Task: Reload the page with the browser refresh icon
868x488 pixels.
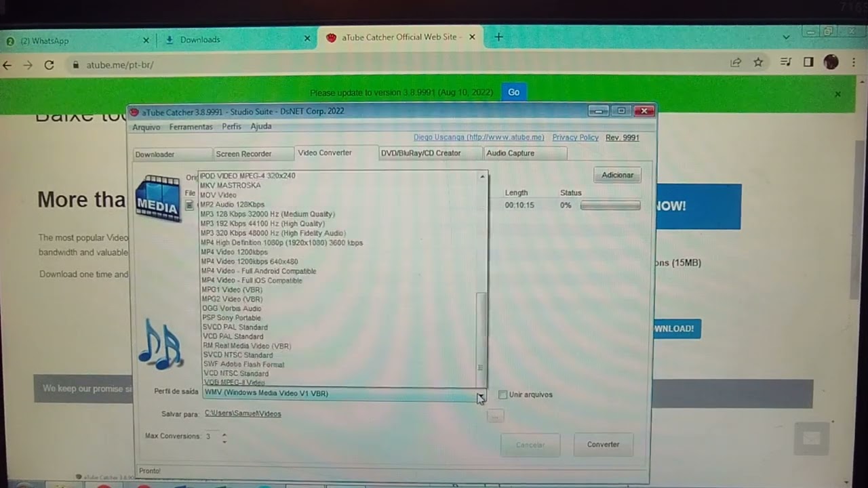Action: 49,65
